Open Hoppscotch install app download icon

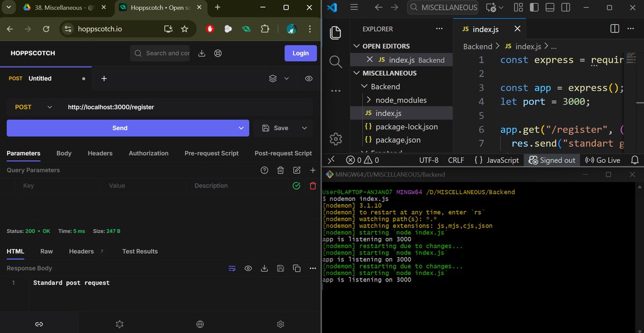coord(202,53)
